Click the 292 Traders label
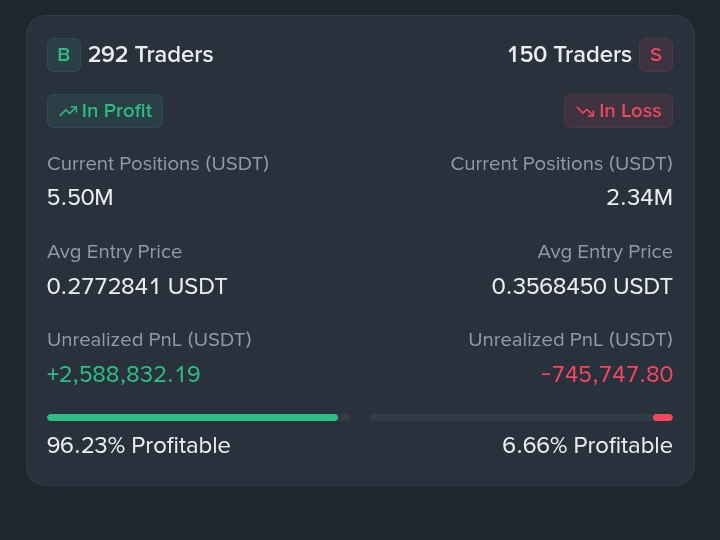 [151, 55]
